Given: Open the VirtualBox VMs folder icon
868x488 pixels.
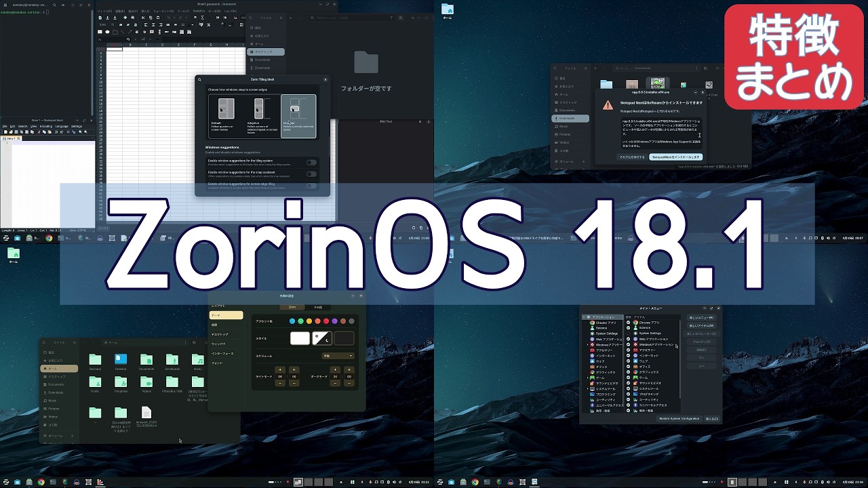Looking at the screenshot, I should coord(172,382).
